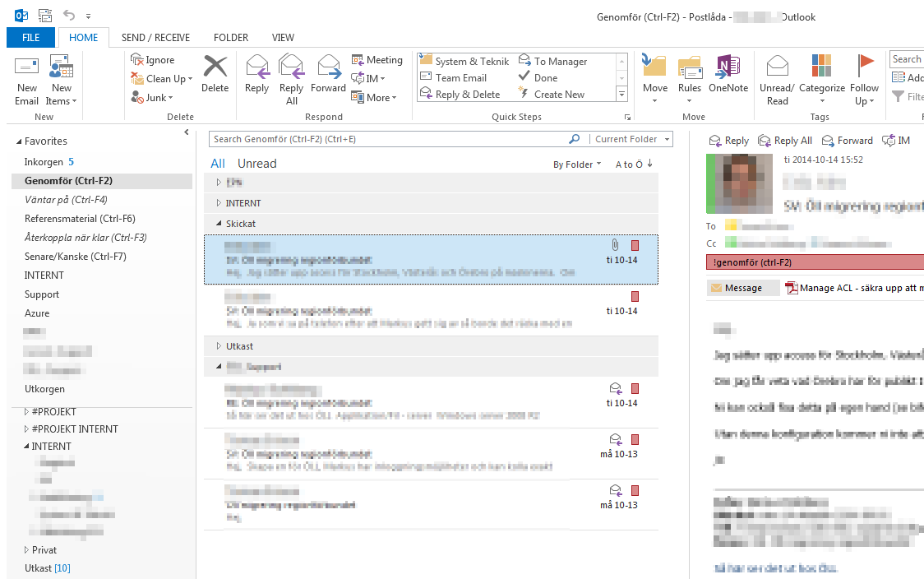The height and width of the screenshot is (579, 924).
Task: Click the Reply All ribbon icon
Action: 291,67
